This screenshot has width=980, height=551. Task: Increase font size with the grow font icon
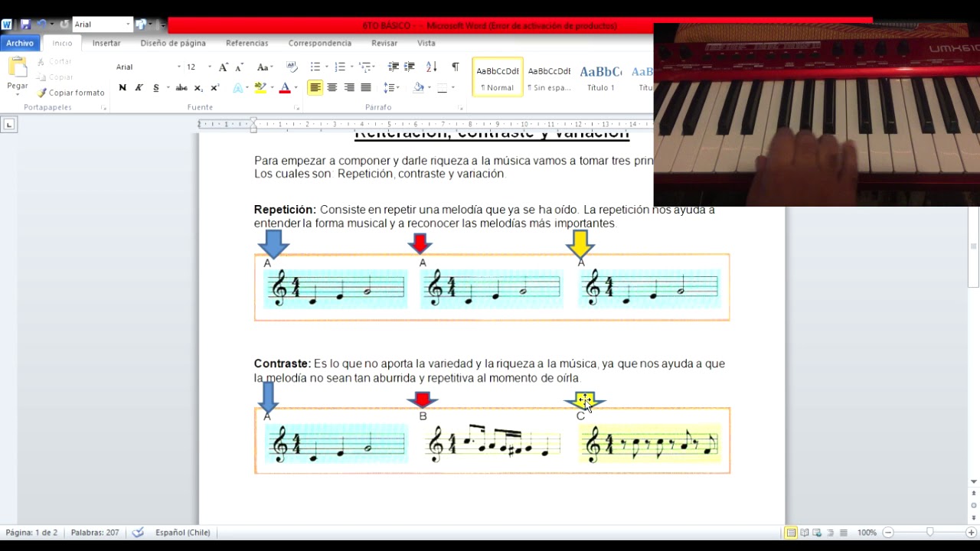[x=223, y=67]
